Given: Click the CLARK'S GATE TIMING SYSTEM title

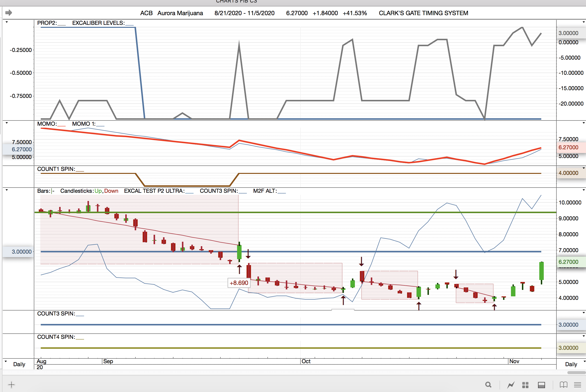Looking at the screenshot, I should tap(423, 13).
